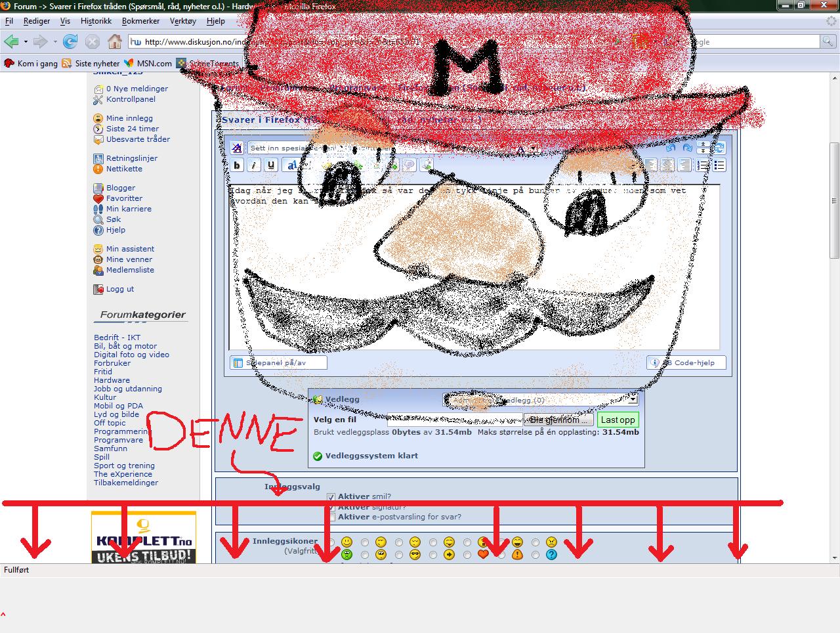840x633 pixels.
Task: Open 'Favoritter' sidebar link
Action: [x=124, y=198]
